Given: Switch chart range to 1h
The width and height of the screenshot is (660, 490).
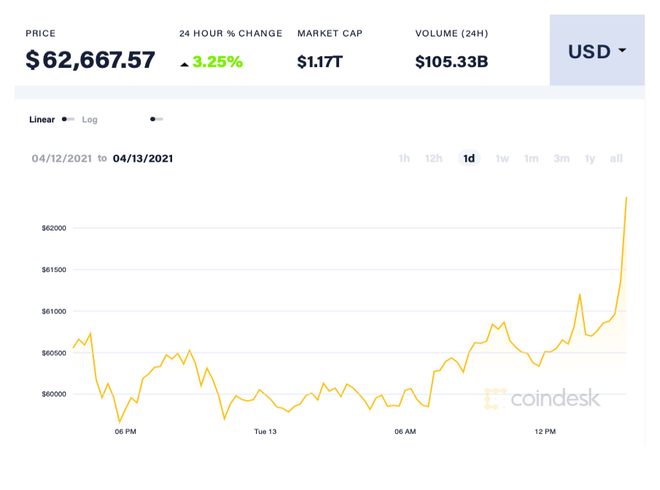Looking at the screenshot, I should point(404,158).
